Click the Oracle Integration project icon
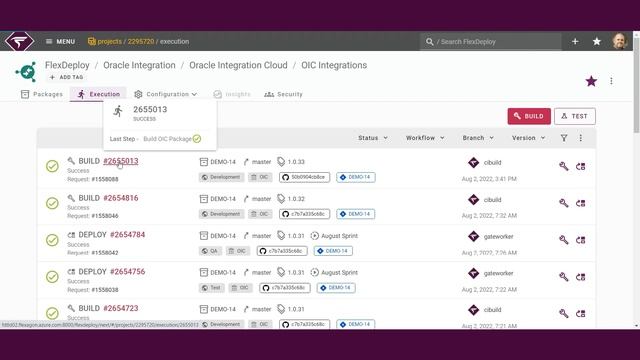 [x=27, y=72]
